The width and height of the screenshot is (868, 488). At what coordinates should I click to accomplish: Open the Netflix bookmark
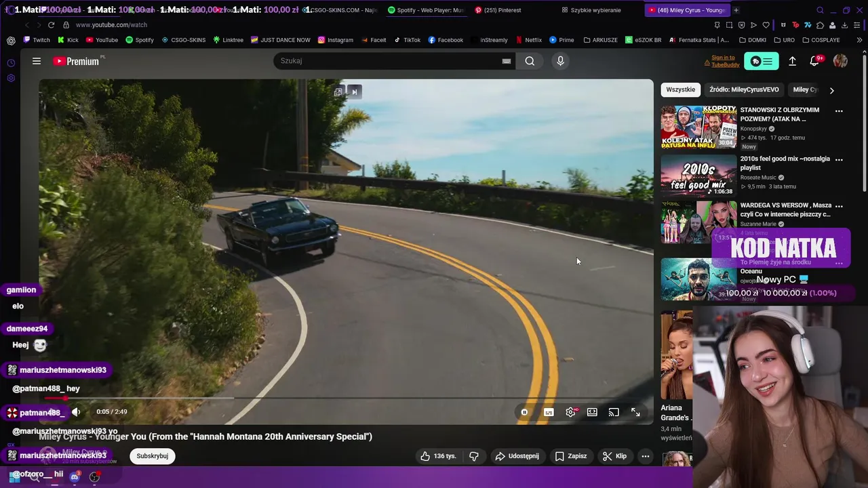click(528, 40)
